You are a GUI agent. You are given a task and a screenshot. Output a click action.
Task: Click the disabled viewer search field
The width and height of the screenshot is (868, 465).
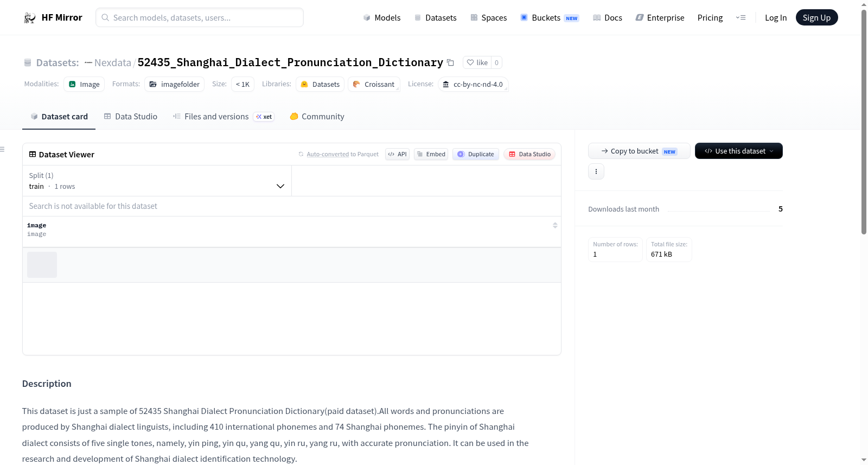click(x=292, y=206)
